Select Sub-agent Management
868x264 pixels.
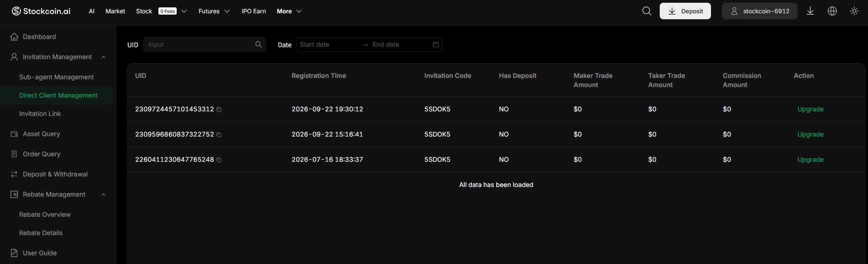point(56,77)
